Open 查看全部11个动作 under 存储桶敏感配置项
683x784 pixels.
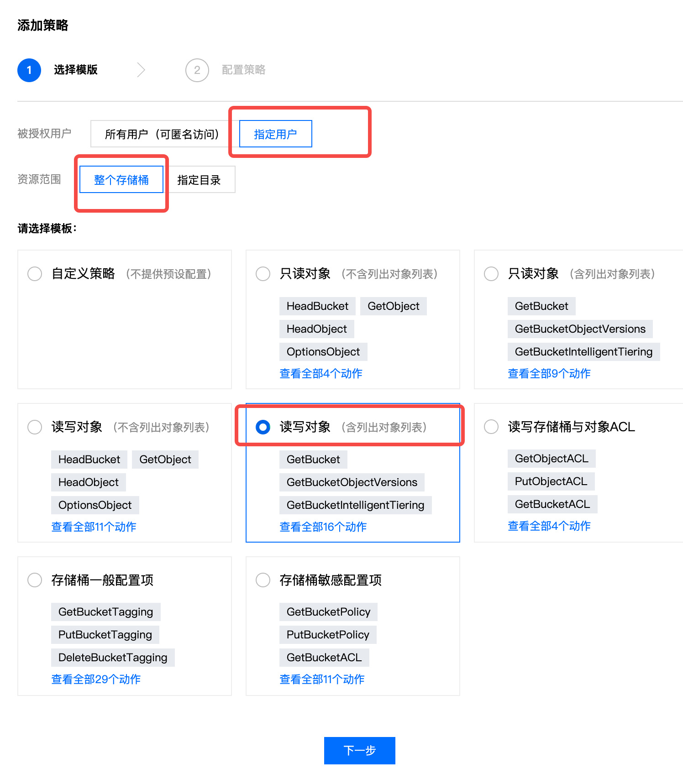point(322,679)
